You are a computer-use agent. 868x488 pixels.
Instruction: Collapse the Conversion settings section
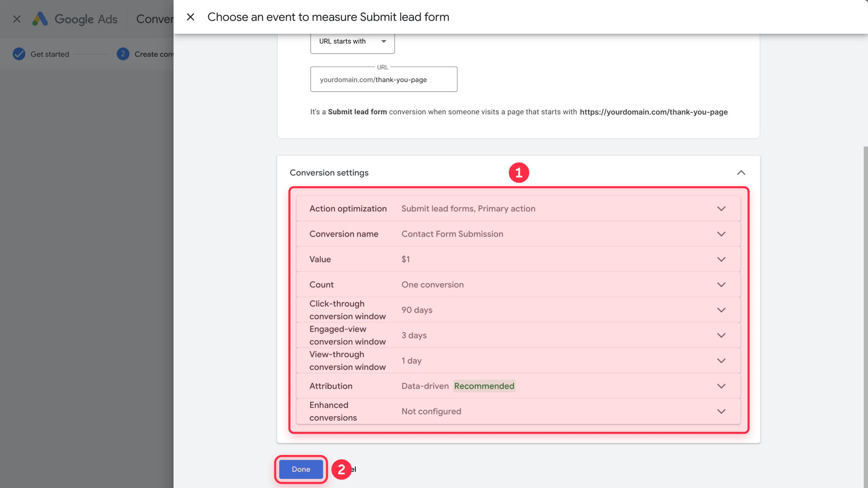point(741,173)
